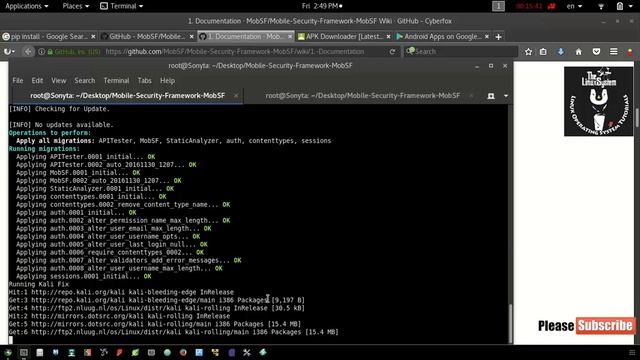This screenshot has width=640, height=360.
Task: Go to the browser Home page icon
Action: [578, 51]
